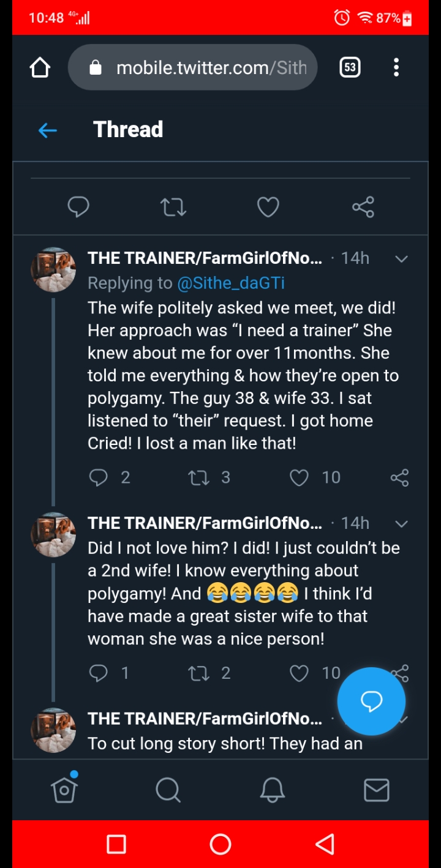This screenshot has width=441, height=868.
Task: Expand options chevron on second reply tweet
Action: [x=401, y=523]
